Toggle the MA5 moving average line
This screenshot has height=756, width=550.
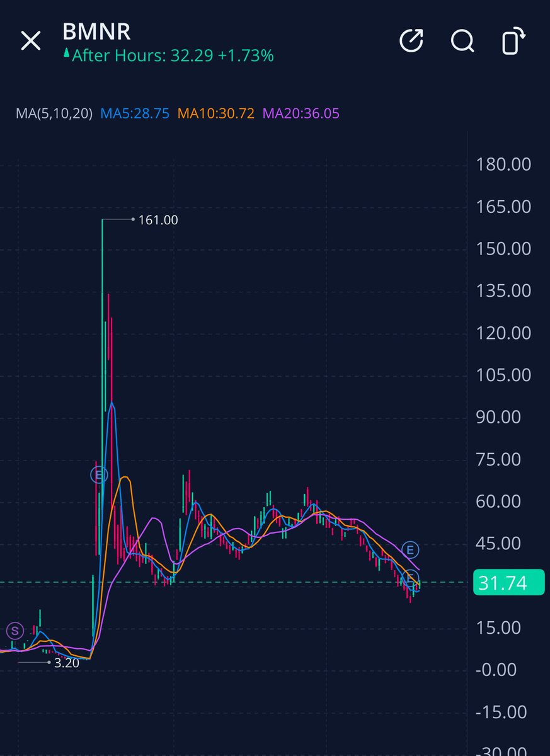coord(136,113)
